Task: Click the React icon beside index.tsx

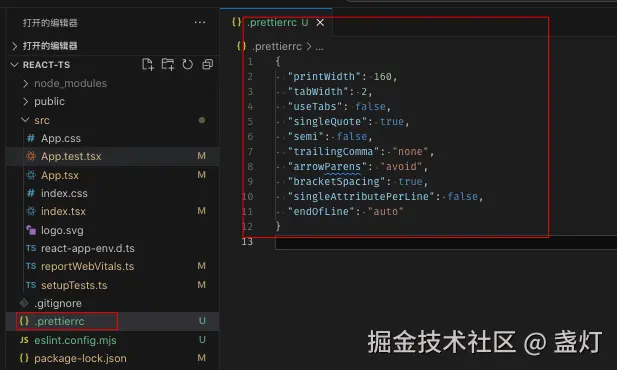Action: tap(31, 211)
